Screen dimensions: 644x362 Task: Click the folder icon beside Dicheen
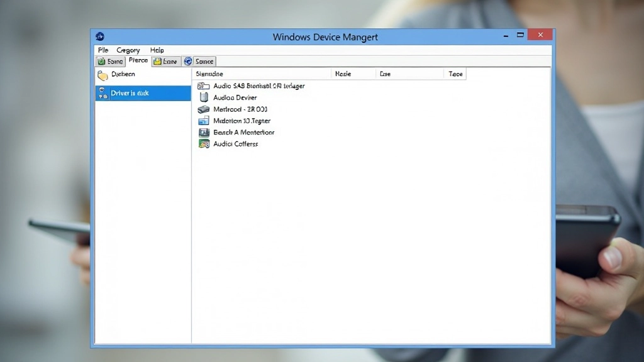[103, 75]
